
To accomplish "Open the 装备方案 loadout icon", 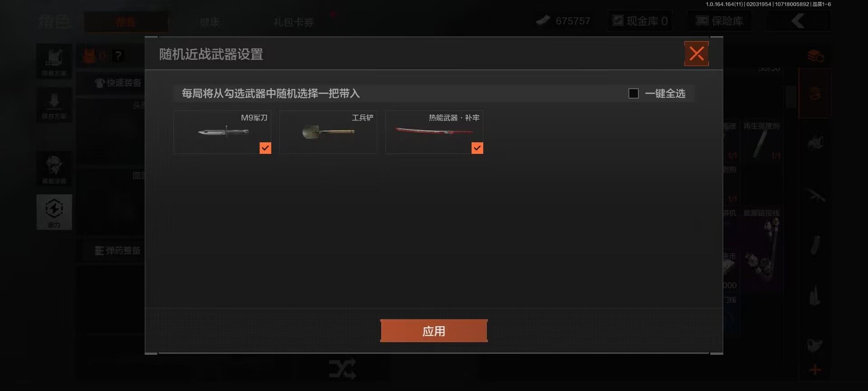I will [54, 61].
